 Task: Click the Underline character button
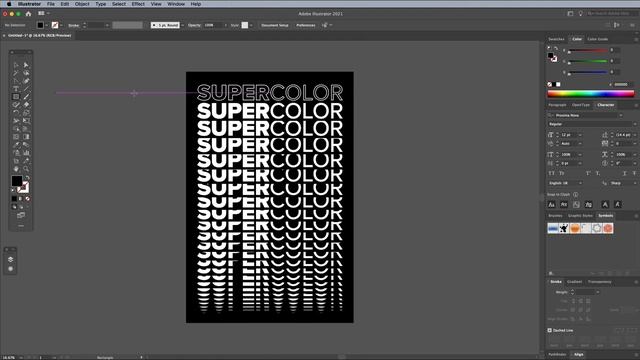624,173
